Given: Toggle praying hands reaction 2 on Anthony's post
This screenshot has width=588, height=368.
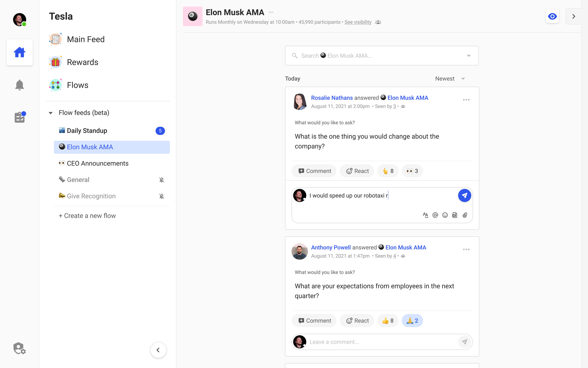Looking at the screenshot, I should click(412, 321).
